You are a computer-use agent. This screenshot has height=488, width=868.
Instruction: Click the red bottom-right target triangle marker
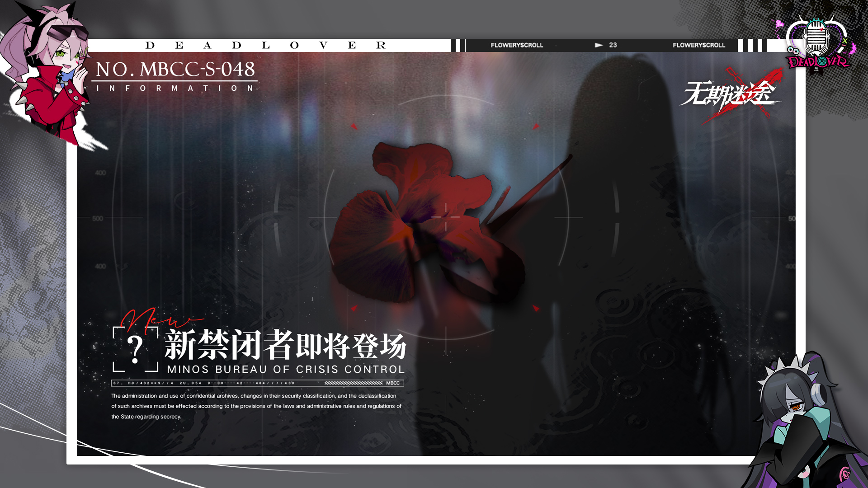pos(536,308)
